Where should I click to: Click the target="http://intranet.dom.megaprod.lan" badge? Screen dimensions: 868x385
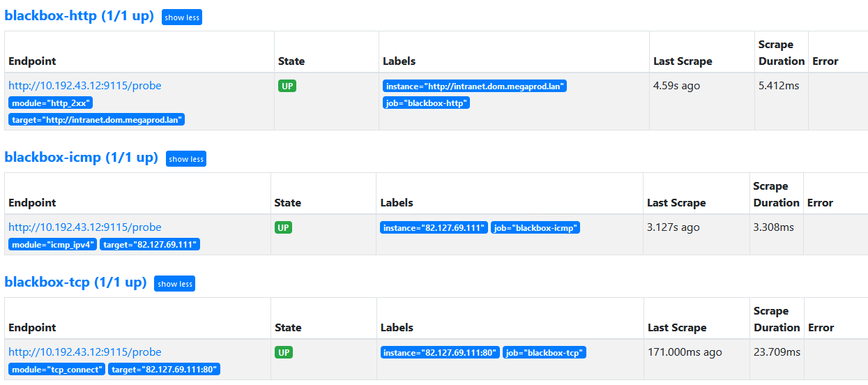(x=97, y=120)
